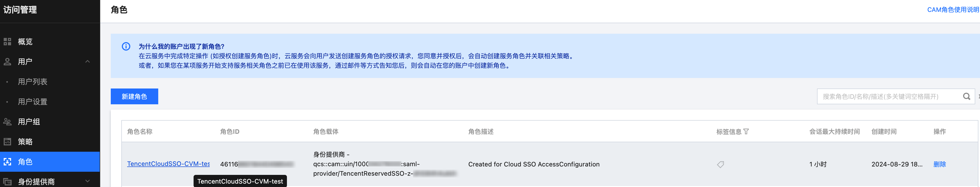Click the search magnifier icon
The height and width of the screenshot is (187, 980).
(x=966, y=97)
